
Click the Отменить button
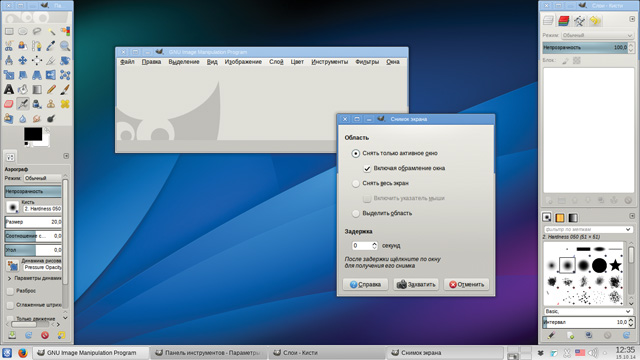[x=467, y=284]
